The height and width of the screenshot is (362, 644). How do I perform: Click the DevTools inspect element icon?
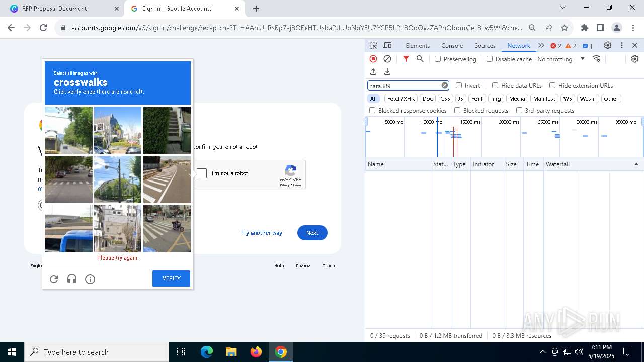373,45
